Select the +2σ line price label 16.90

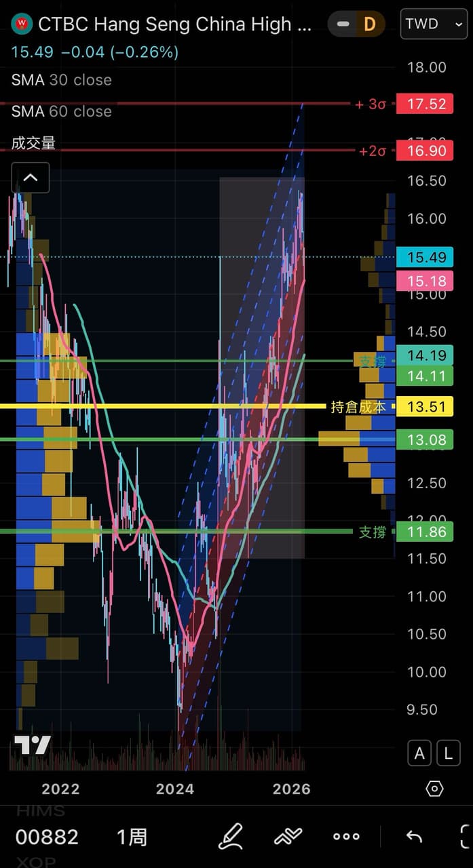[x=425, y=151]
